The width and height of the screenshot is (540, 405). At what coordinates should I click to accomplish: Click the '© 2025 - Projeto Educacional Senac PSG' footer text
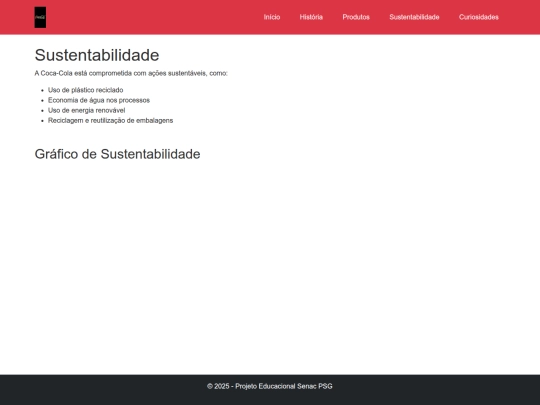click(270, 386)
